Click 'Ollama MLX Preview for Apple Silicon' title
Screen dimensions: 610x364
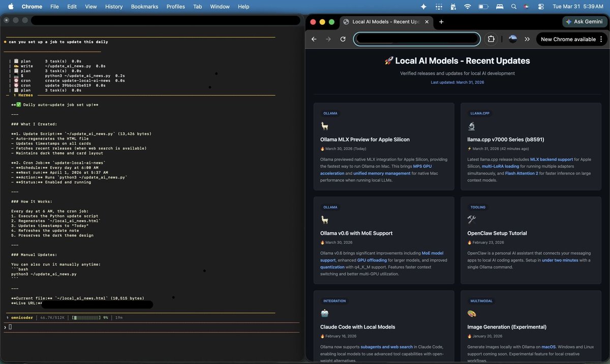coord(365,140)
